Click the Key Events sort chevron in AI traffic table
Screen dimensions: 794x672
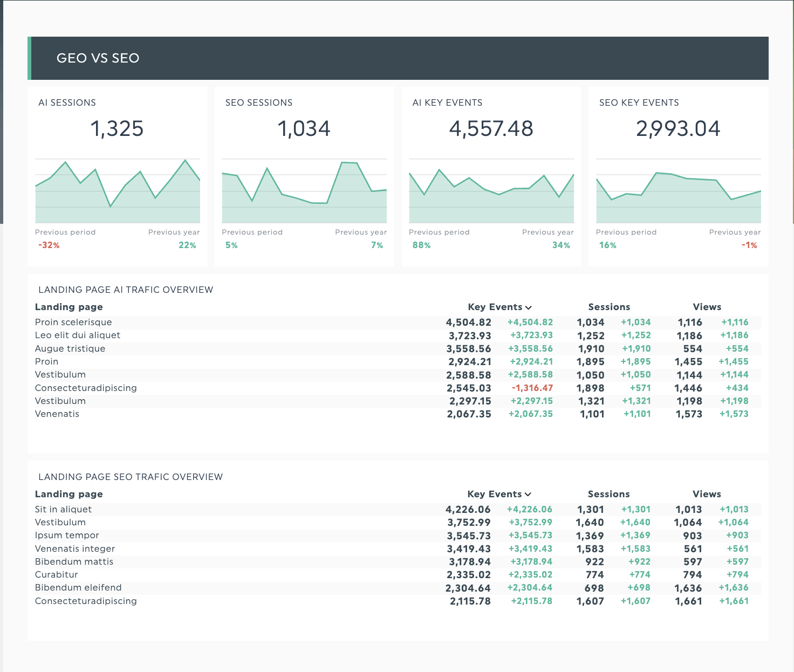coord(529,307)
